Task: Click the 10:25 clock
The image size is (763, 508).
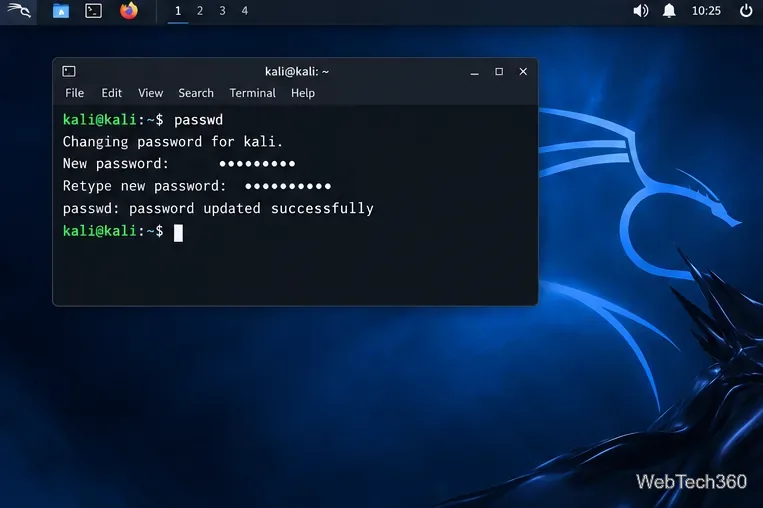Action: [706, 11]
